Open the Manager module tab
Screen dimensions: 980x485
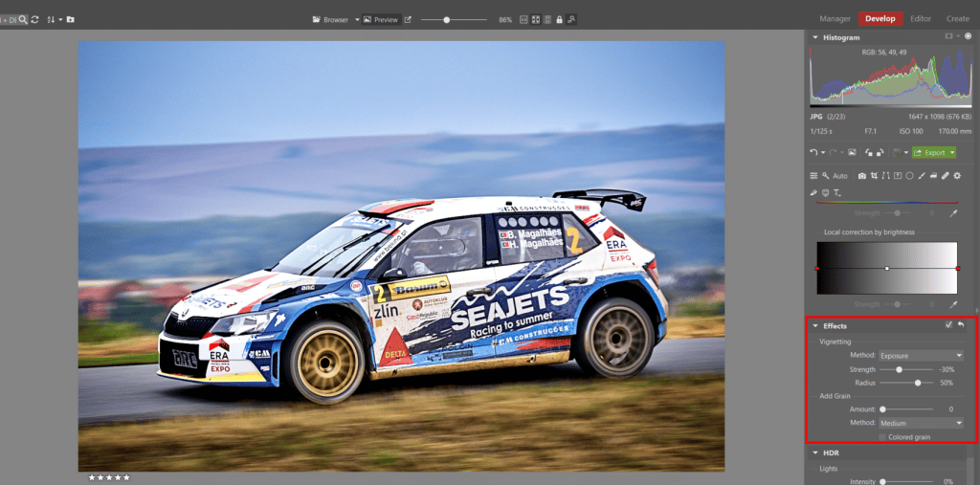click(835, 19)
